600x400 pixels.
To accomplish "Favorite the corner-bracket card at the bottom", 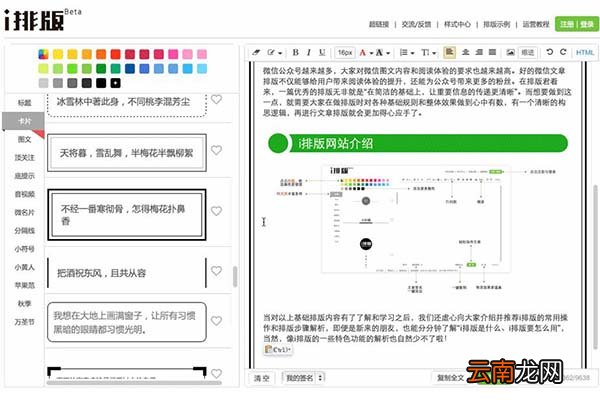I will pos(217,374).
